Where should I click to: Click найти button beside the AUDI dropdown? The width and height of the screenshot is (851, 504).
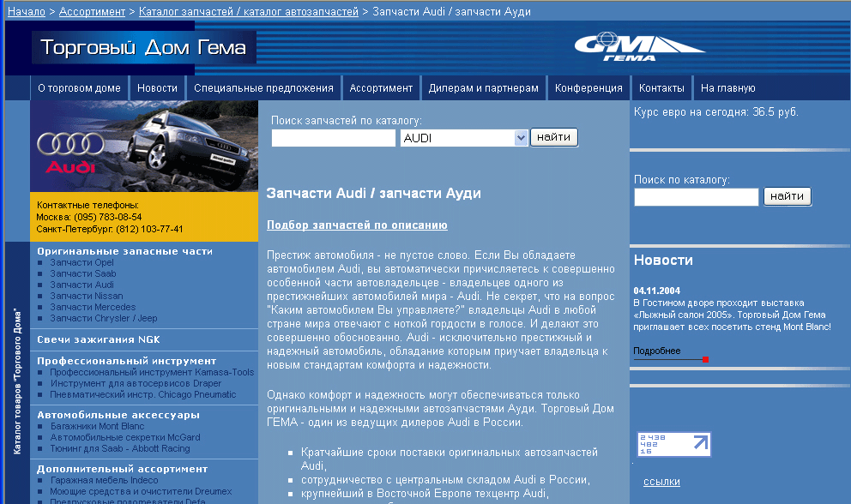(x=554, y=137)
